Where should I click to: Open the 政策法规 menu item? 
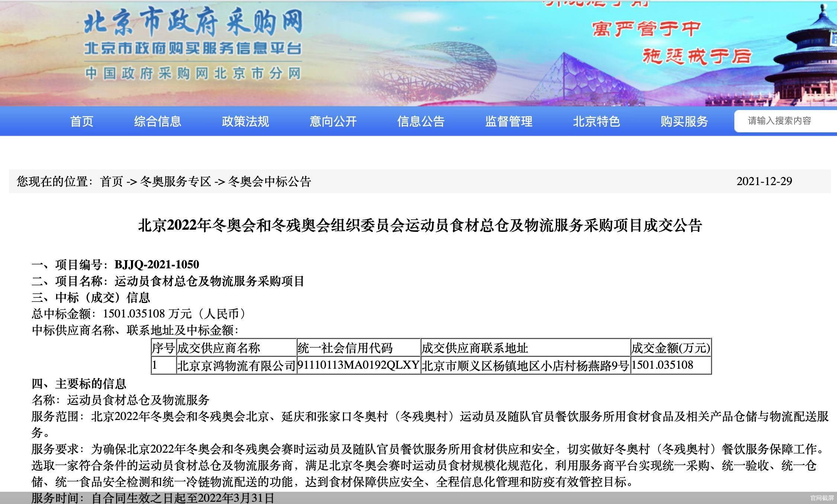click(245, 121)
